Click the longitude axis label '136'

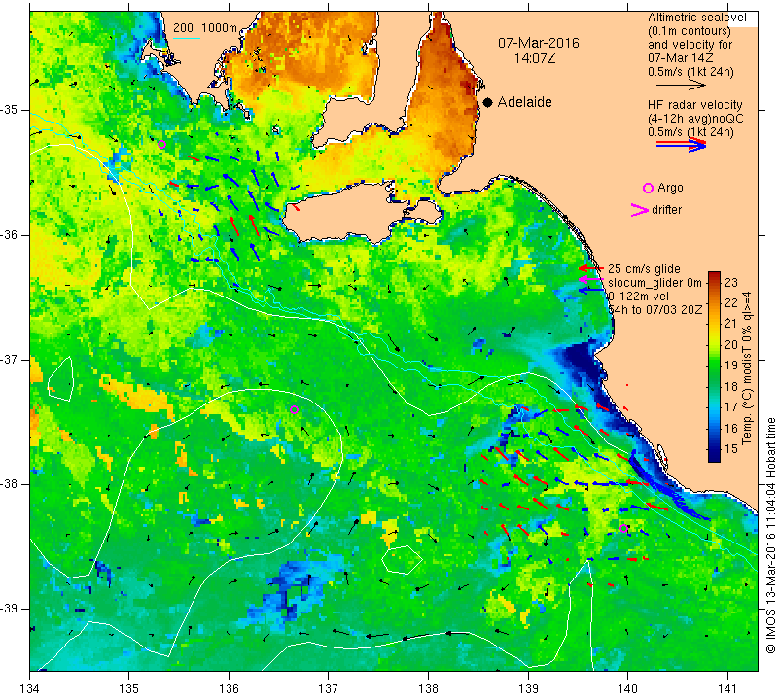click(229, 688)
